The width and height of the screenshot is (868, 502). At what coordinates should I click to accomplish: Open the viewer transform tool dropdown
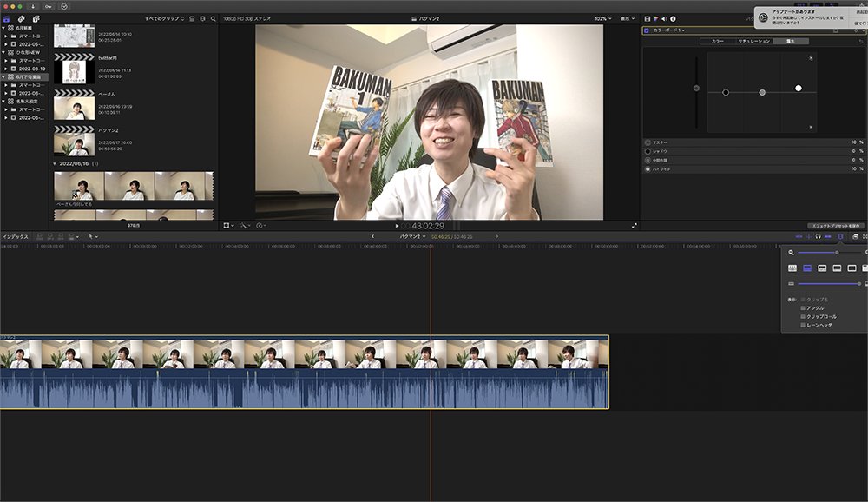pyautogui.click(x=228, y=226)
